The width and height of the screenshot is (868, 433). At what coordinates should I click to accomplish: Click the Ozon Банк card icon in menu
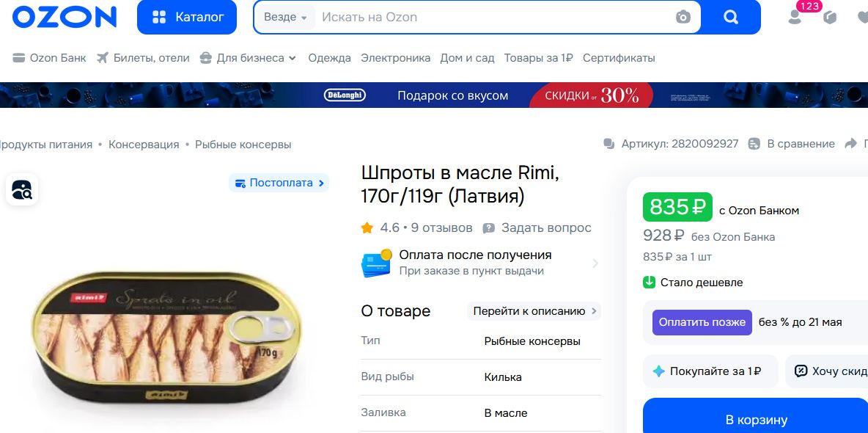point(19,58)
